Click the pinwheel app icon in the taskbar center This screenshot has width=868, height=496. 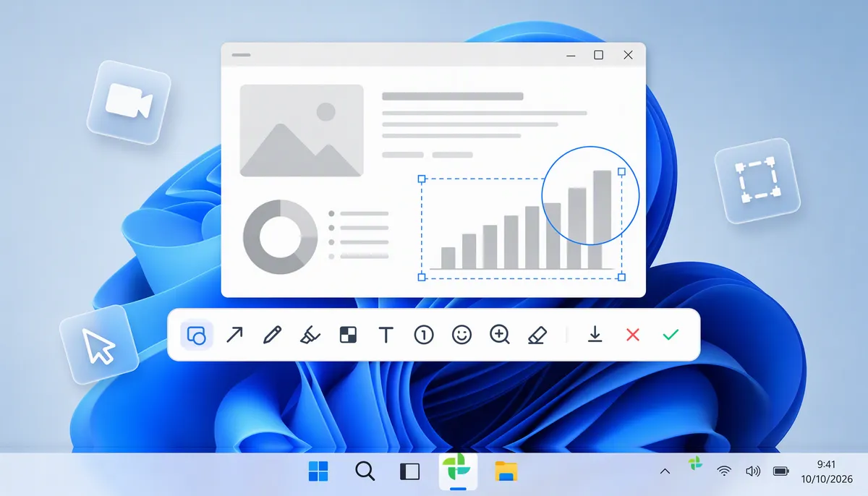click(459, 471)
